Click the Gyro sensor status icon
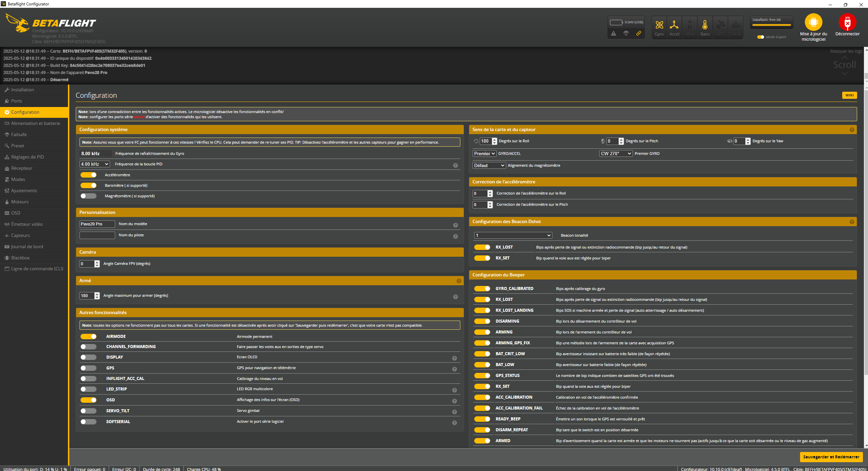This screenshot has height=471, width=868. pyautogui.click(x=659, y=25)
